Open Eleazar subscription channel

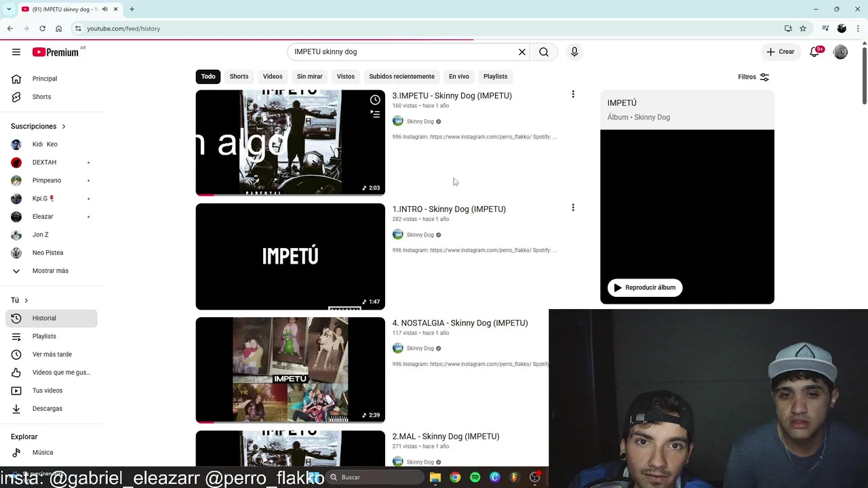point(52,217)
